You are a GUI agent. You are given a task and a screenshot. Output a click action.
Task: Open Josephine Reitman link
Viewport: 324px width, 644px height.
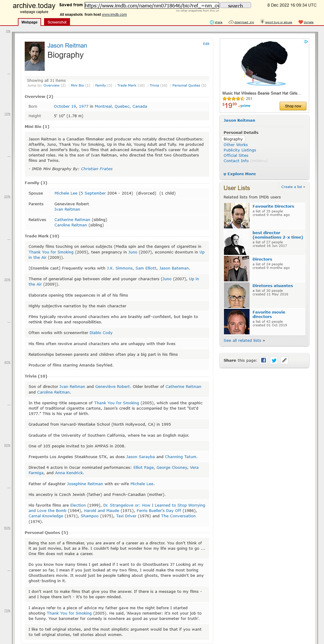(85, 484)
